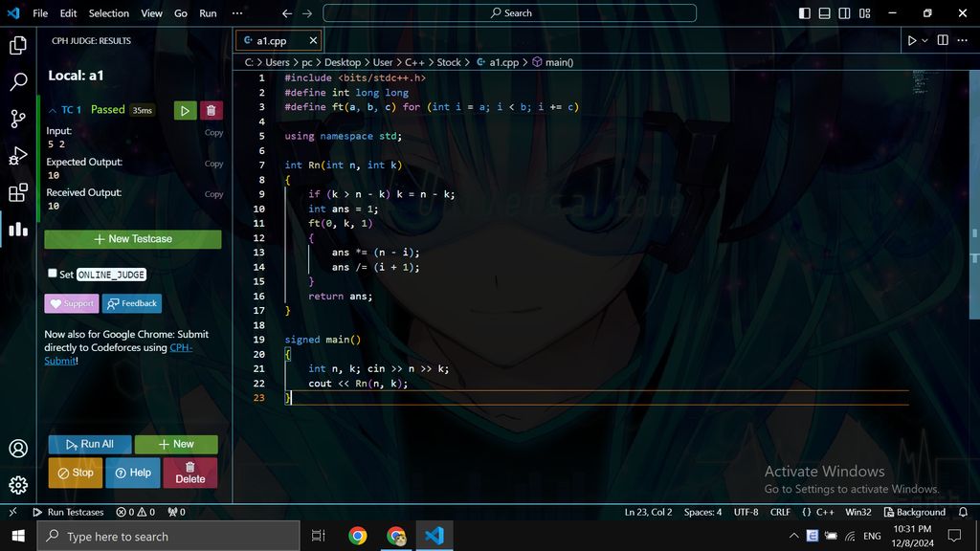Open the Search view in activity bar

pyautogui.click(x=18, y=81)
